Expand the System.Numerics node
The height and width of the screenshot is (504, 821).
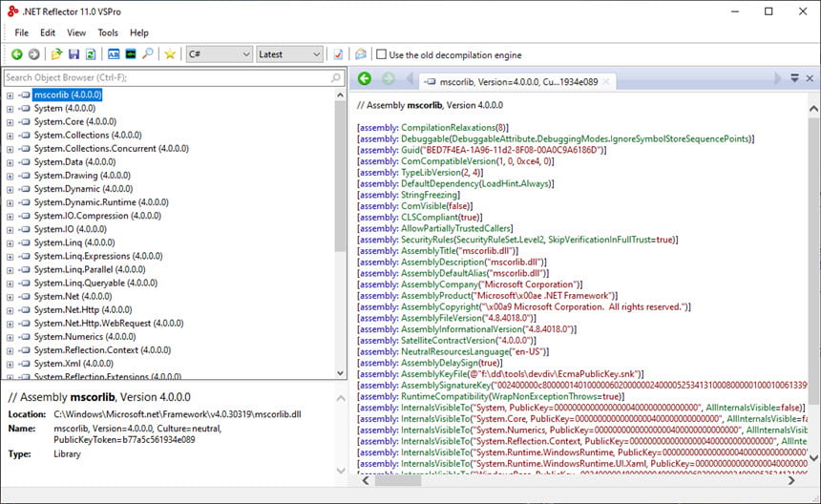pyautogui.click(x=10, y=337)
